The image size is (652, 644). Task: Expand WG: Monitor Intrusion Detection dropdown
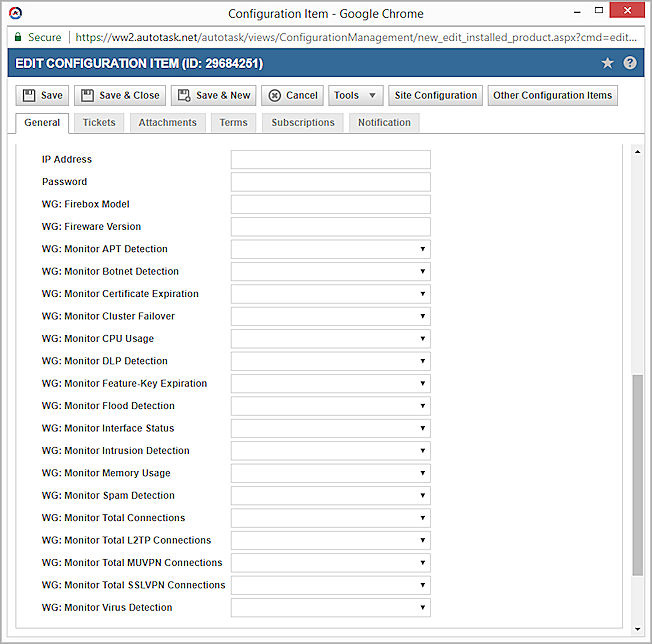click(x=331, y=451)
